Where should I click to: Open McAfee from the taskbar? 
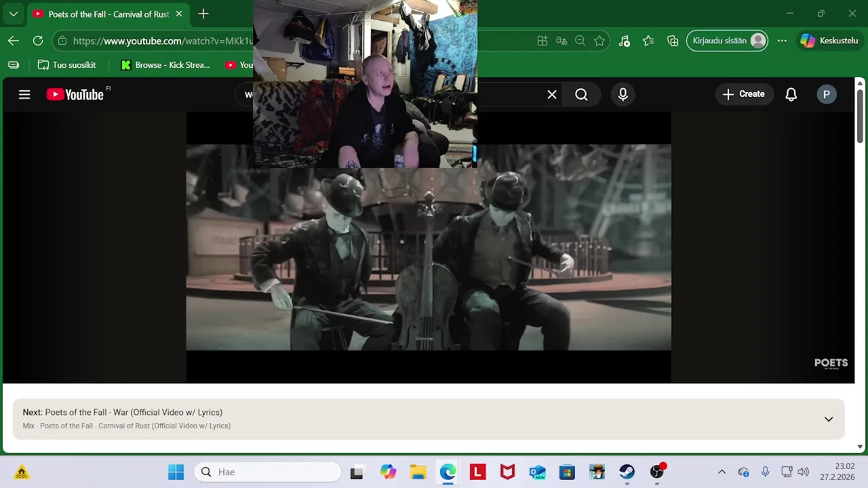pyautogui.click(x=507, y=472)
